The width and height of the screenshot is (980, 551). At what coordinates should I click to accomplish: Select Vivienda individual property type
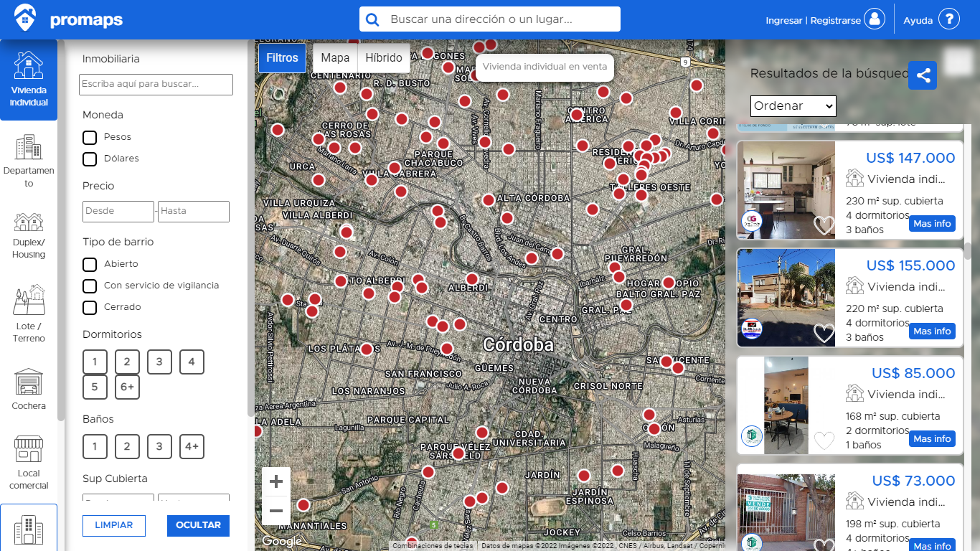pos(29,80)
